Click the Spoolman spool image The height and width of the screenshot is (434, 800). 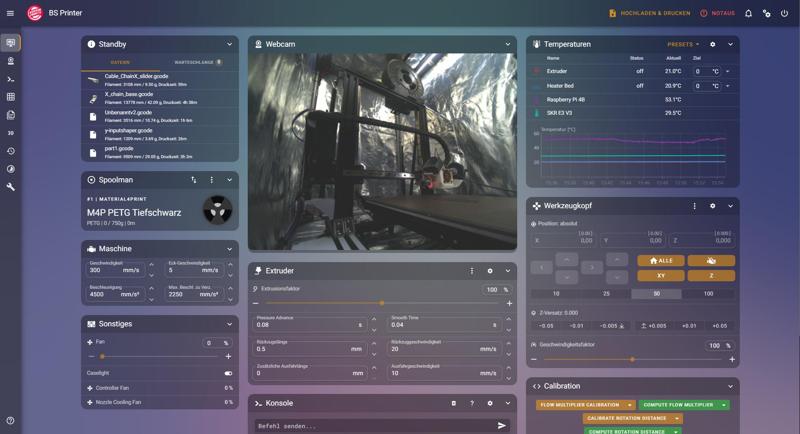[x=217, y=210]
